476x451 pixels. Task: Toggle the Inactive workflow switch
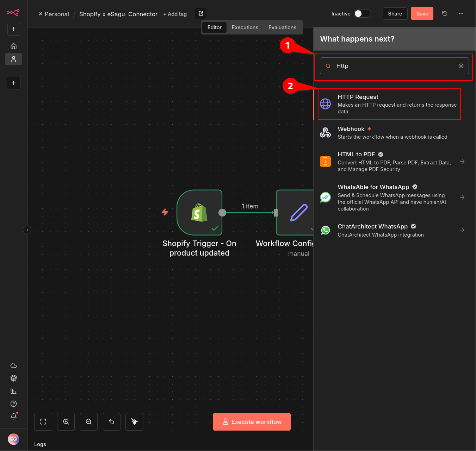[x=362, y=14]
